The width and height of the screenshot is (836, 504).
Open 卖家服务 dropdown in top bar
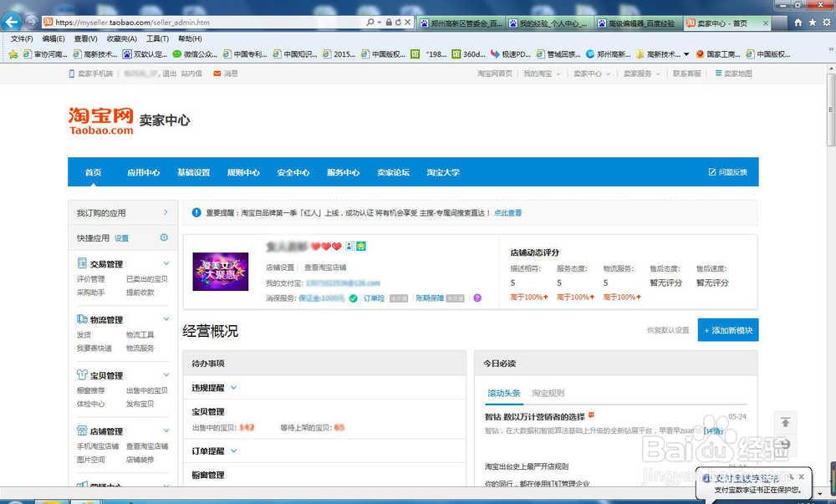[x=642, y=74]
